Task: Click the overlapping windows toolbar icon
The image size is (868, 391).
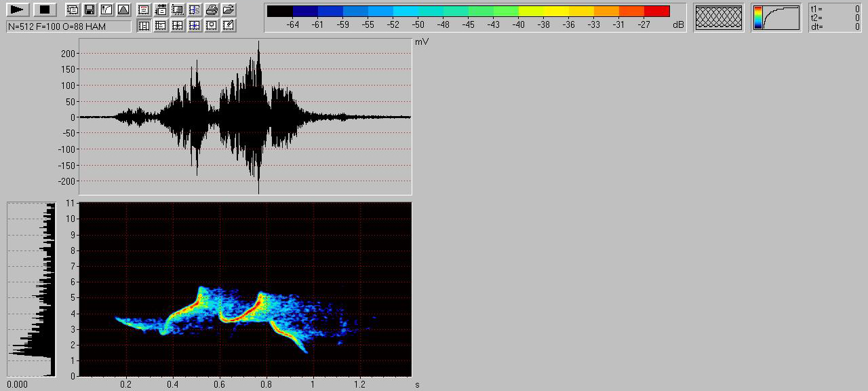Action: tap(73, 10)
